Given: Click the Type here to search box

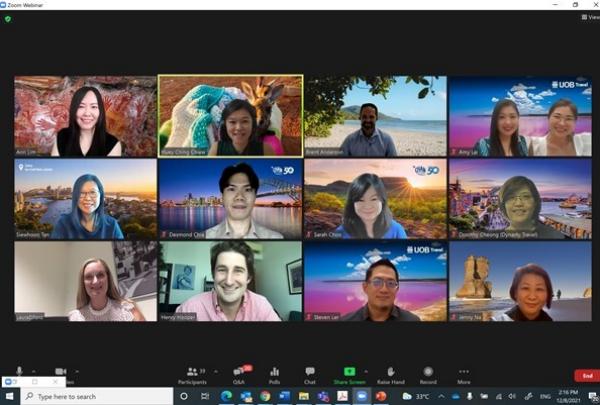Looking at the screenshot, I should 97,396.
